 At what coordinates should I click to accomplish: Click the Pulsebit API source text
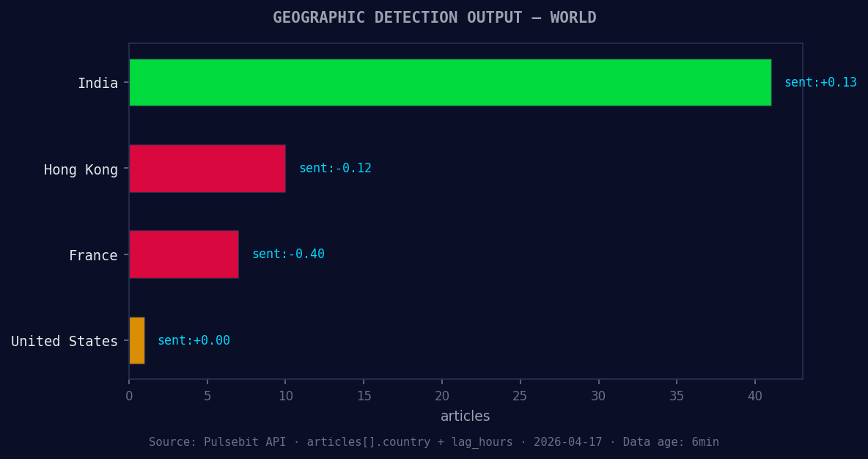click(218, 441)
